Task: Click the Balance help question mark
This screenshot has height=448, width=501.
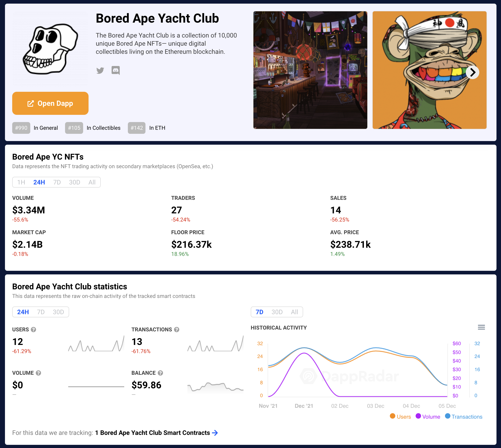Action: pyautogui.click(x=160, y=373)
